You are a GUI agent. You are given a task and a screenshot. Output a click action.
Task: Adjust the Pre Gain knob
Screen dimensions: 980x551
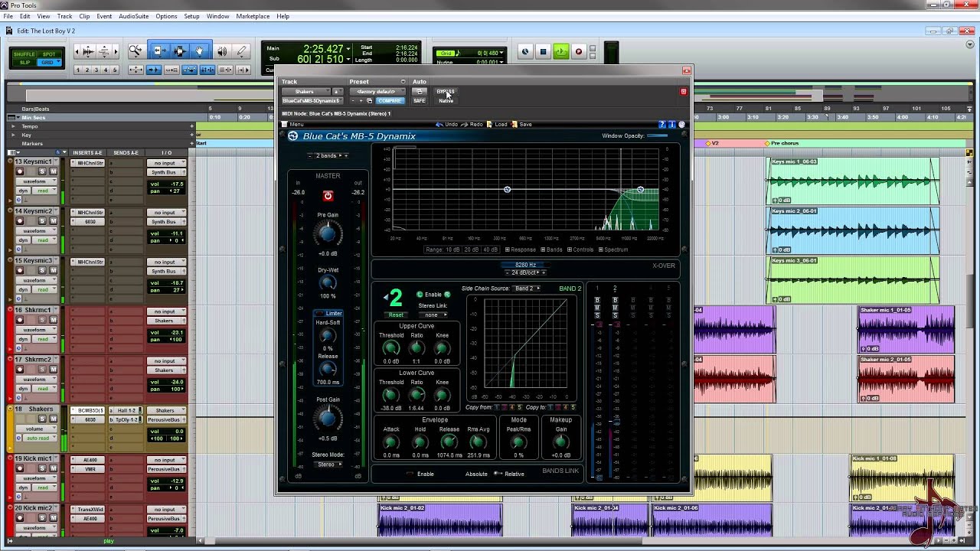[x=328, y=233]
